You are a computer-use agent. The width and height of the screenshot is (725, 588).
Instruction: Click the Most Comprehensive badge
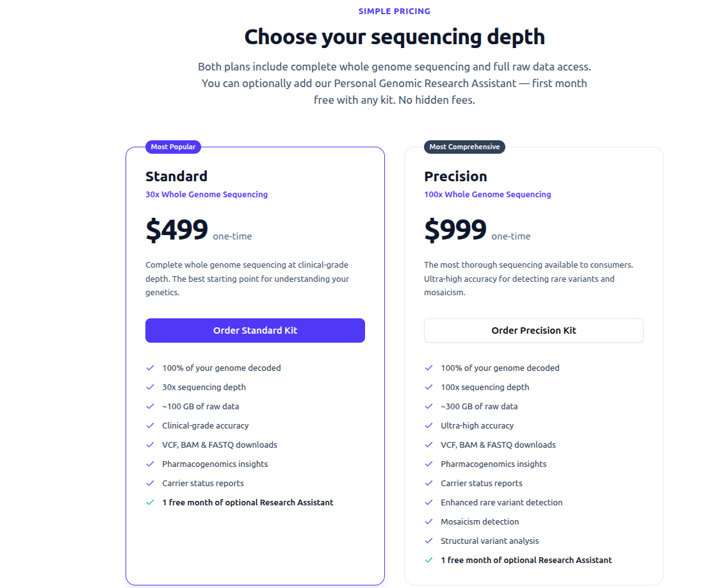464,147
